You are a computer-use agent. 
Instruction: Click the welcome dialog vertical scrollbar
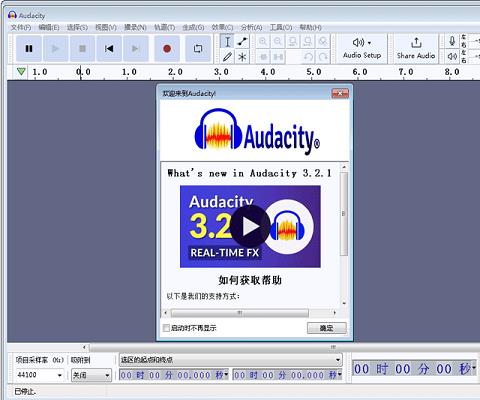click(x=344, y=214)
